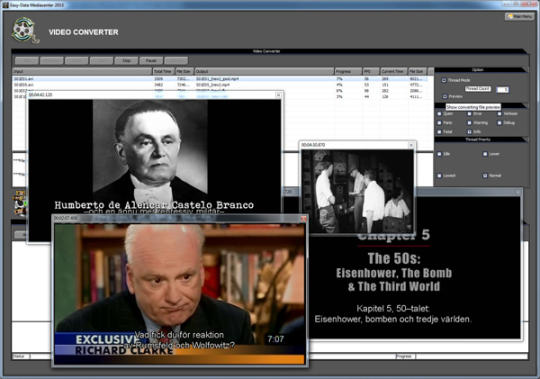
Task: Enable the Fatal log level checkbox
Action: point(439,131)
